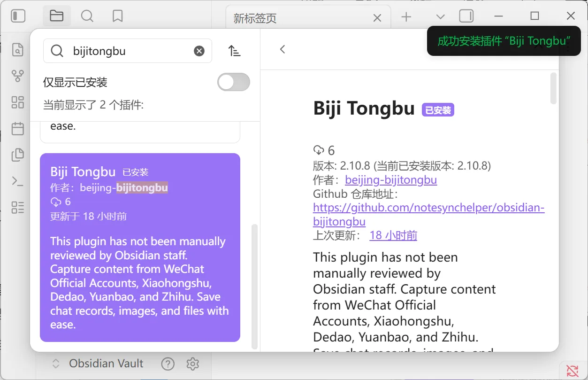Open beijing-bijitongbu author link
Viewport: 588px width, 380px height.
tap(391, 180)
